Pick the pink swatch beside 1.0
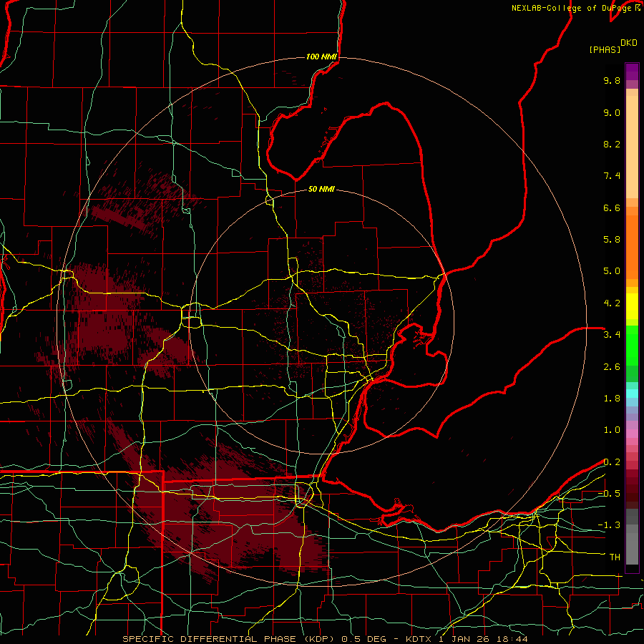 632,434
